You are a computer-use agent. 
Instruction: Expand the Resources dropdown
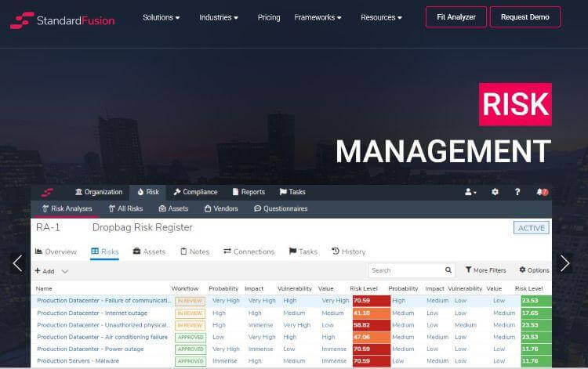pyautogui.click(x=381, y=17)
